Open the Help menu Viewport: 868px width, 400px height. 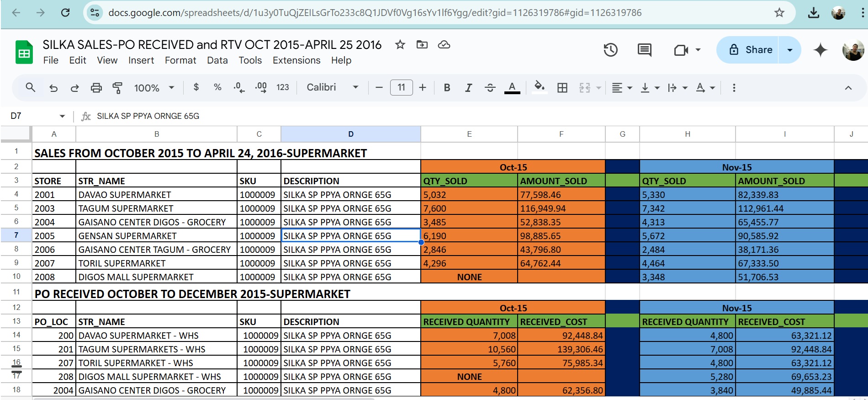[x=341, y=60]
